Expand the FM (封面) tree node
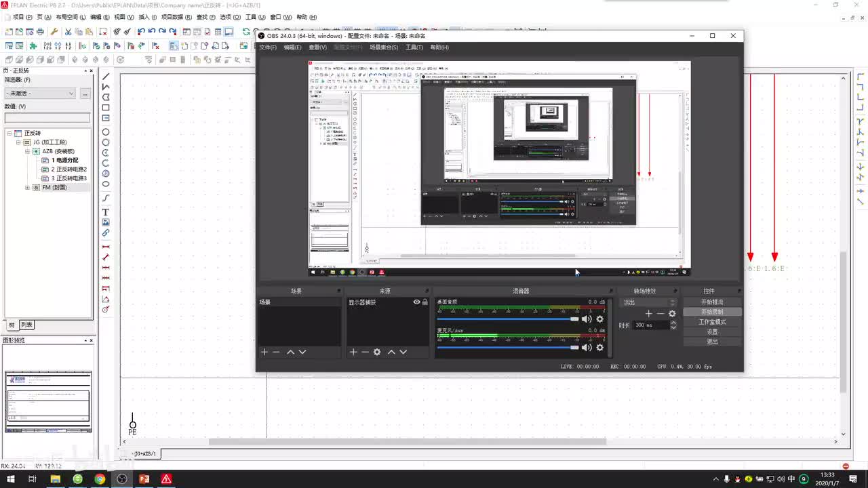This screenshot has width=868, height=488. (x=27, y=188)
